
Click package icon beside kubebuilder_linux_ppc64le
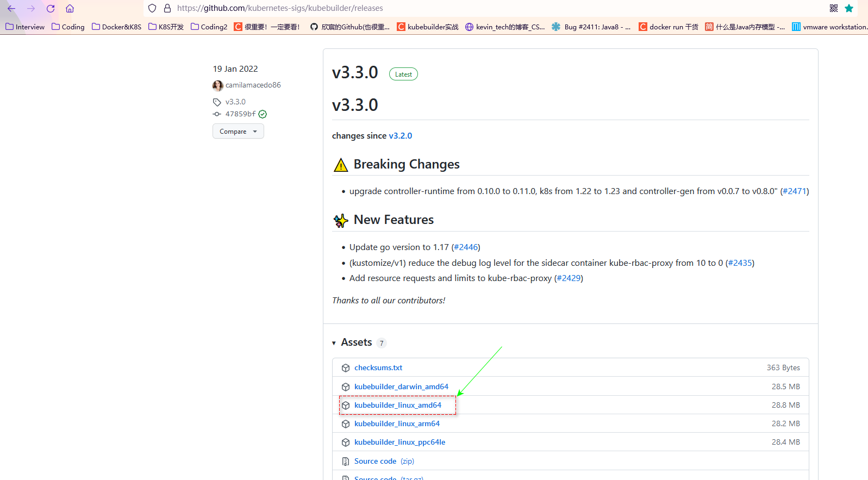pyautogui.click(x=346, y=442)
